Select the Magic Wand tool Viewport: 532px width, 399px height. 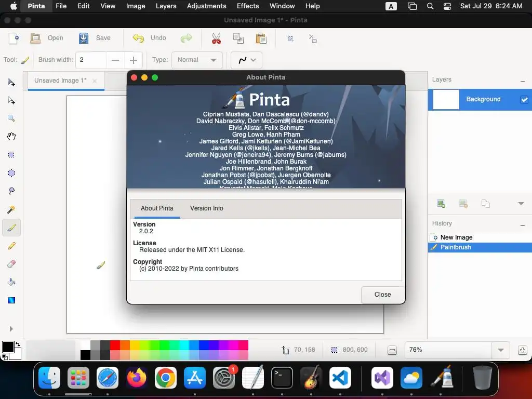click(x=11, y=209)
